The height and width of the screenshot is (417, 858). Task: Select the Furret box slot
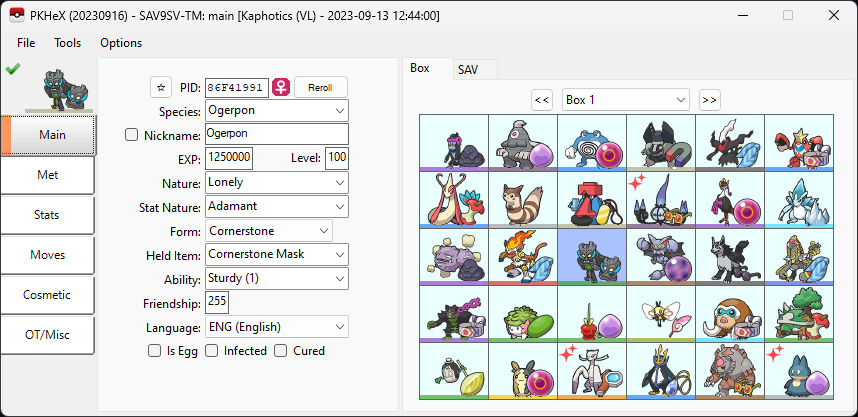523,200
